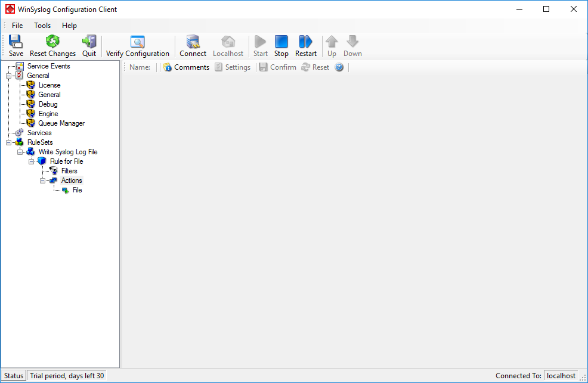Quit the configuration client via toolbar
The width and height of the screenshot is (588, 383).
point(89,46)
